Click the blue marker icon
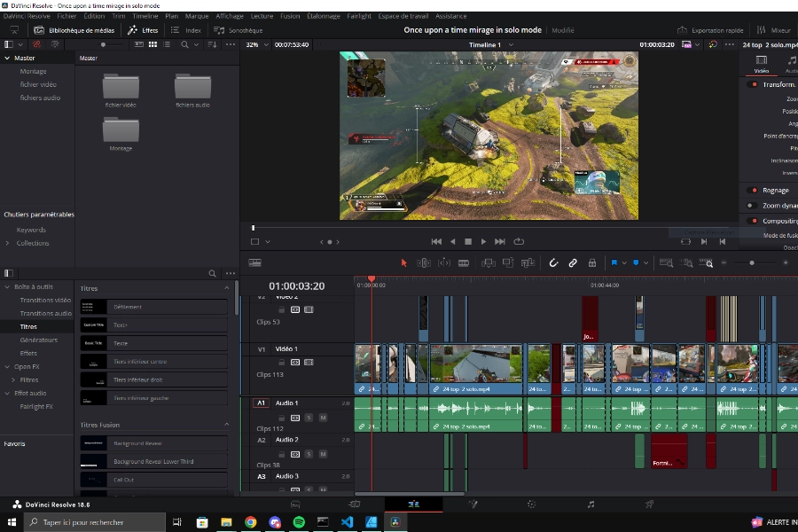The width and height of the screenshot is (798, 532). coord(636,262)
